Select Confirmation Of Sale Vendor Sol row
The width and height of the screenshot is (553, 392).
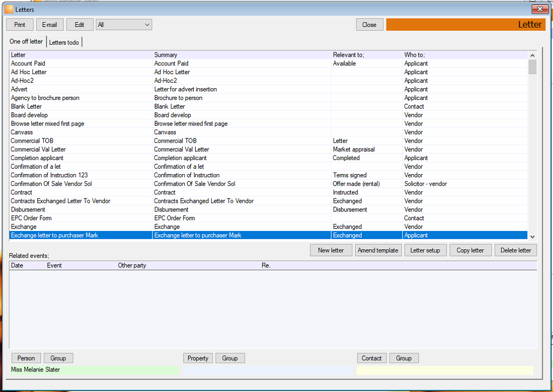pyautogui.click(x=268, y=184)
